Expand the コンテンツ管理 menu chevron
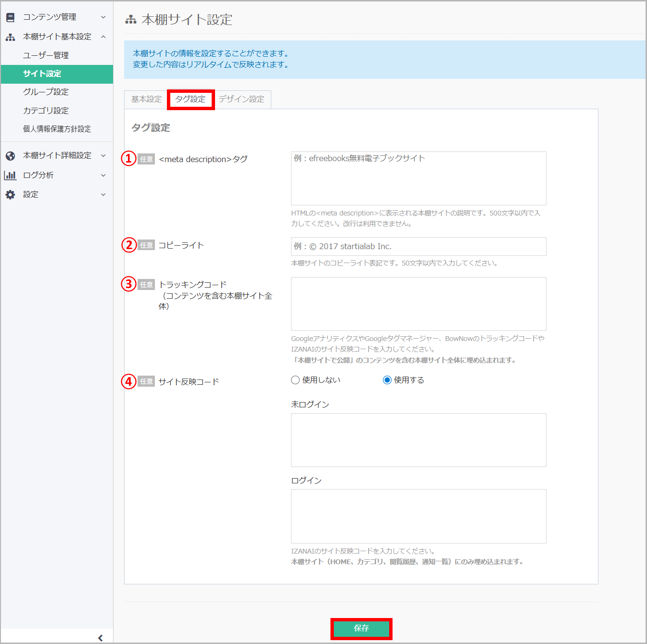647x644 pixels. 103,17
